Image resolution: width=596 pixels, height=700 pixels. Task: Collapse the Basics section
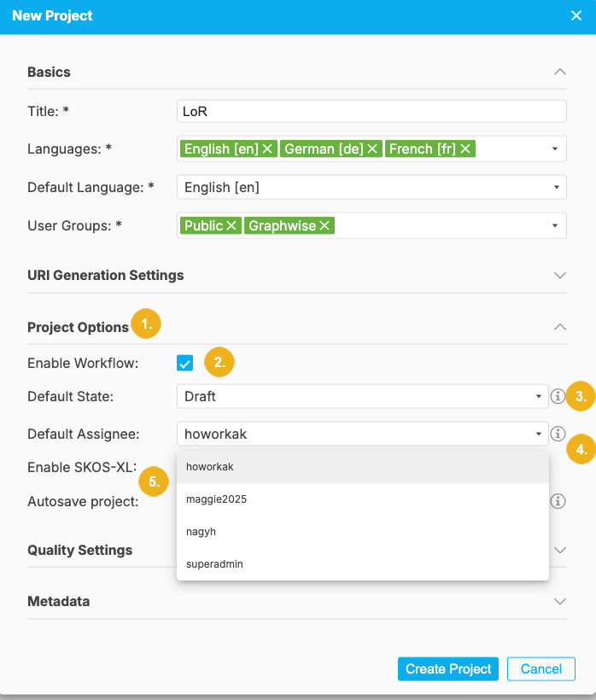[560, 72]
